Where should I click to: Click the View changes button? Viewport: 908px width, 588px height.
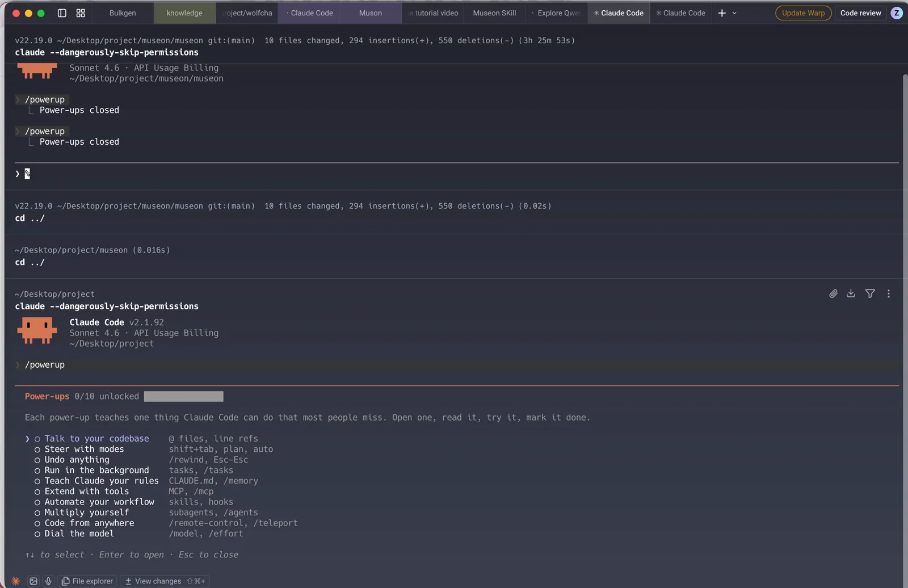165,581
